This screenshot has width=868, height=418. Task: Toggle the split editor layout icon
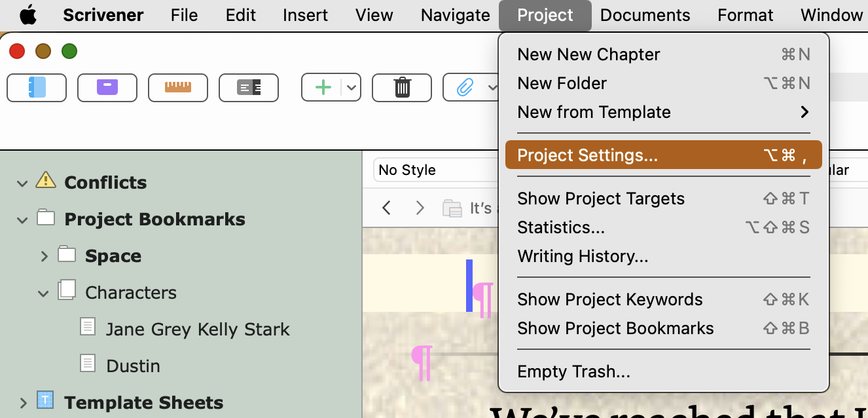coord(249,88)
